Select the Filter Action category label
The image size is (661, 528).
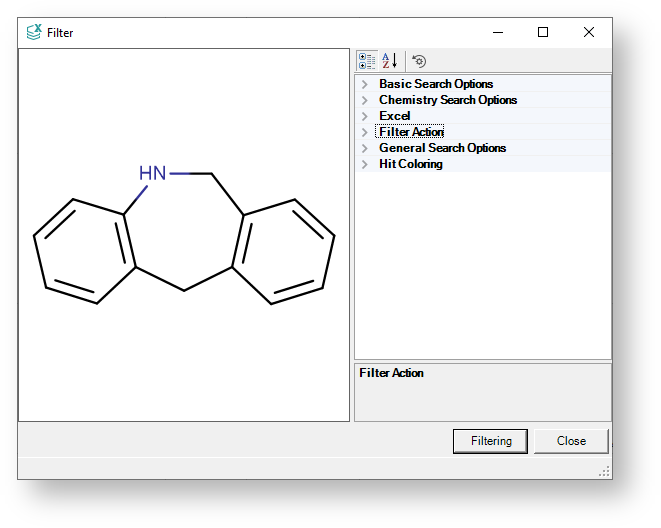coord(411,132)
